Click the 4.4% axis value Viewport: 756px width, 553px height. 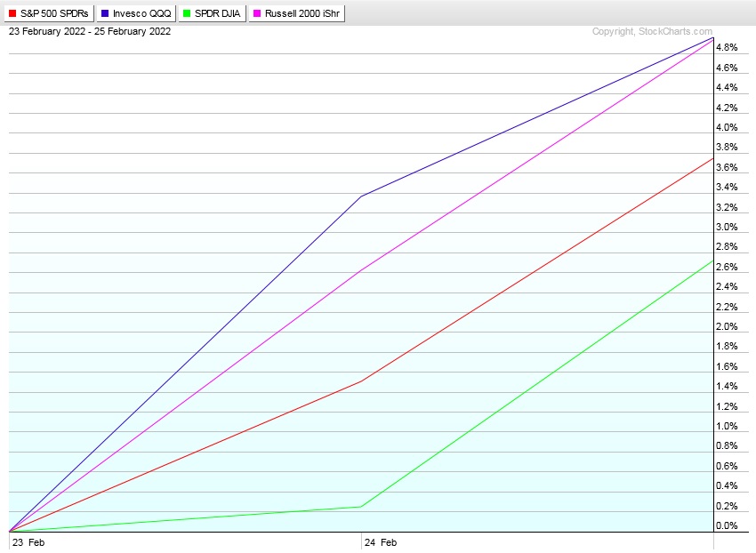(727, 87)
